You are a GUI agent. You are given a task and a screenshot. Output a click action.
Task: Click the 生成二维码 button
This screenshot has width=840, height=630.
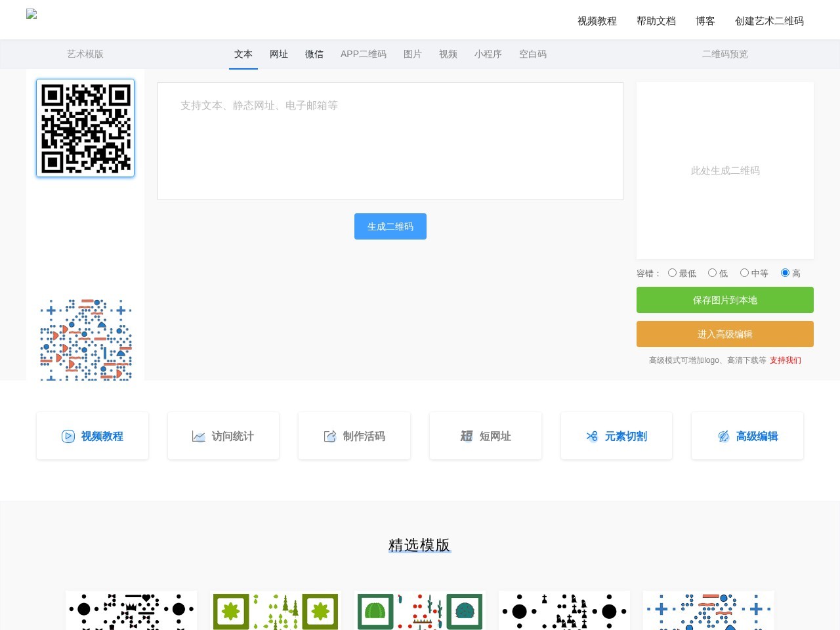[390, 226]
